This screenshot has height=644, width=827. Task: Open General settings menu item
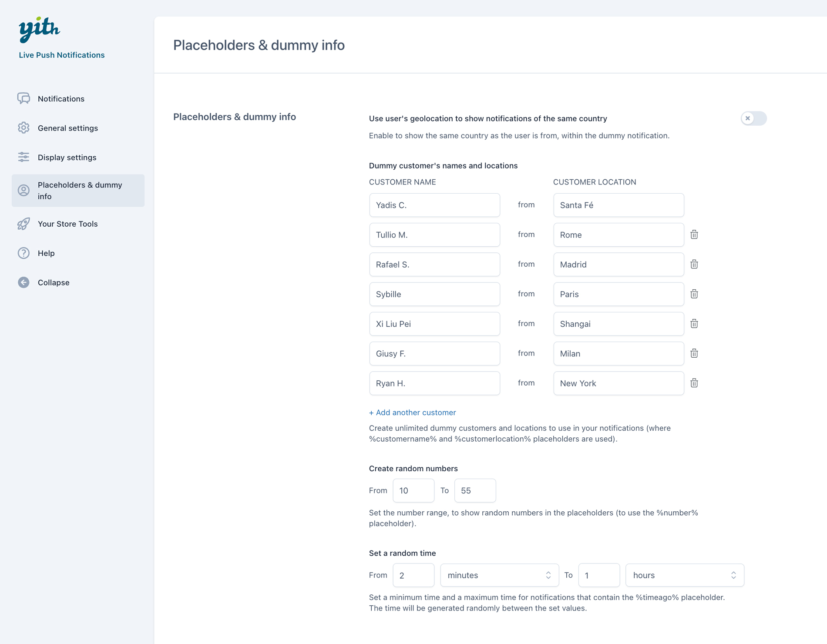pos(78,128)
